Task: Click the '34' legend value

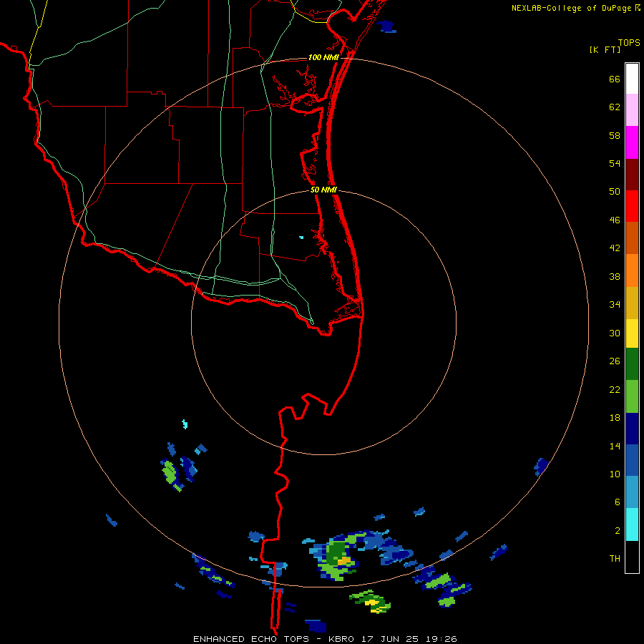Action: coord(615,305)
